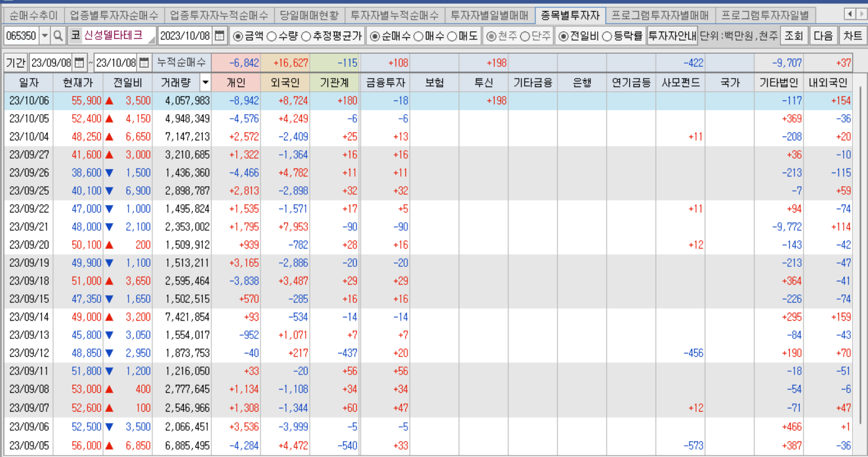The image size is (868, 457).
Task: Open the calendar next to 2023/10/08
Action: [218, 37]
